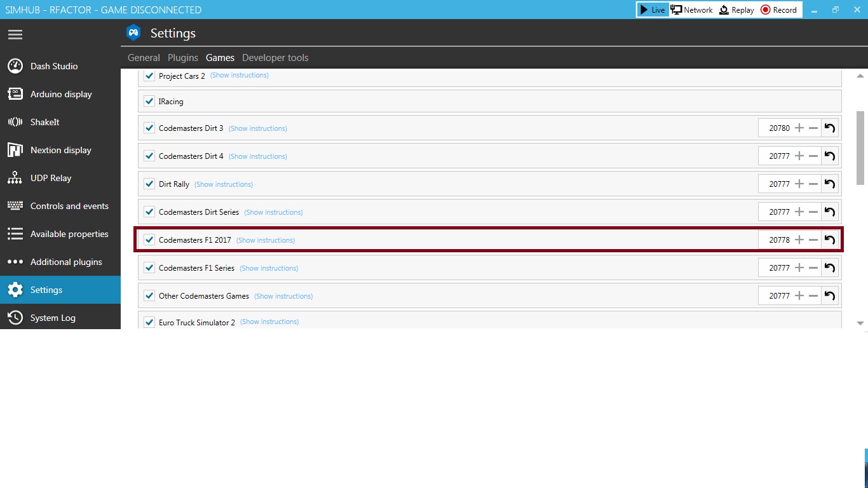Click Live mode button
Viewport: 868px width, 488px height.
(653, 10)
